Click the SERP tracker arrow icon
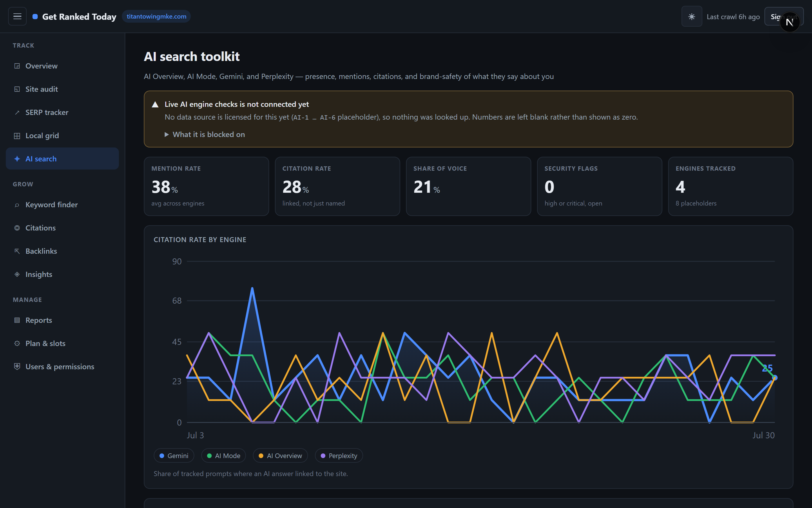The image size is (812, 508). pos(17,113)
